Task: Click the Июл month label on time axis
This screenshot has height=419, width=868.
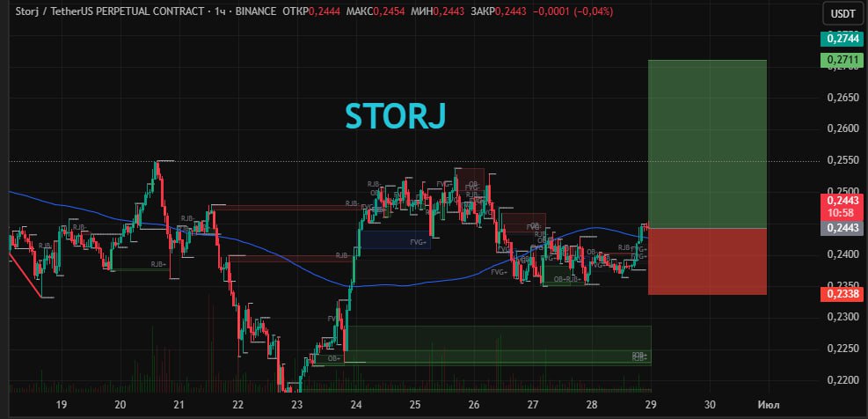Action: click(767, 404)
